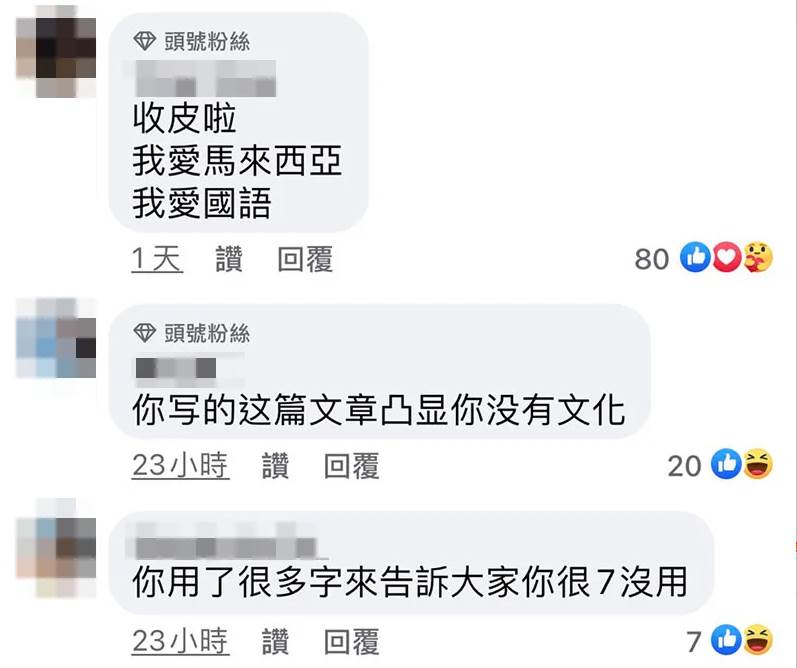The width and height of the screenshot is (797, 668).
Task: Click the thumbs-up icon beside count 7
Action: coord(726,640)
